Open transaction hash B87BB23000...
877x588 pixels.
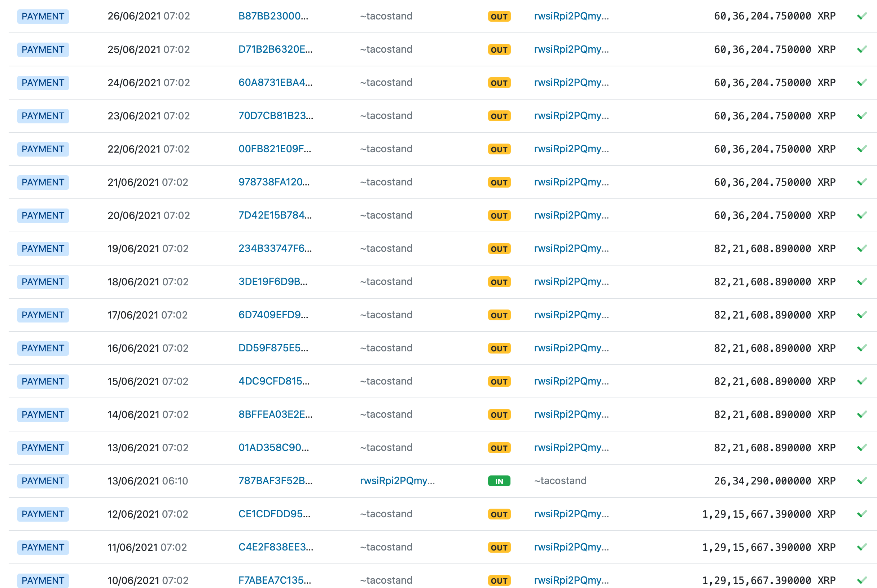click(x=273, y=16)
